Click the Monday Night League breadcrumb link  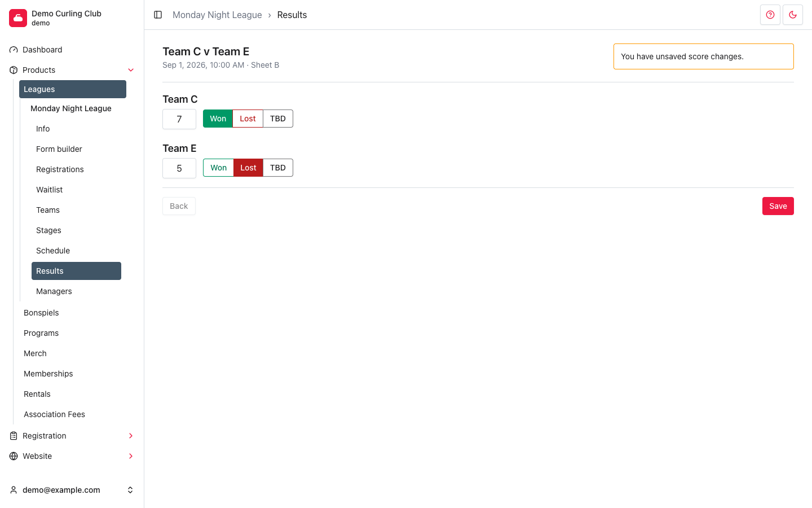tap(217, 15)
